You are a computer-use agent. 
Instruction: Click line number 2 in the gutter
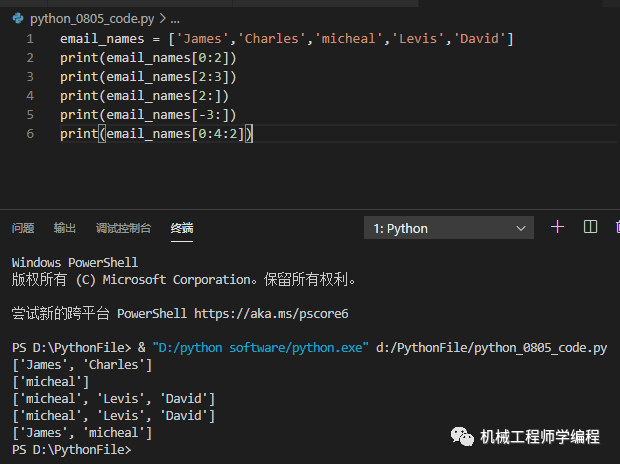30,58
